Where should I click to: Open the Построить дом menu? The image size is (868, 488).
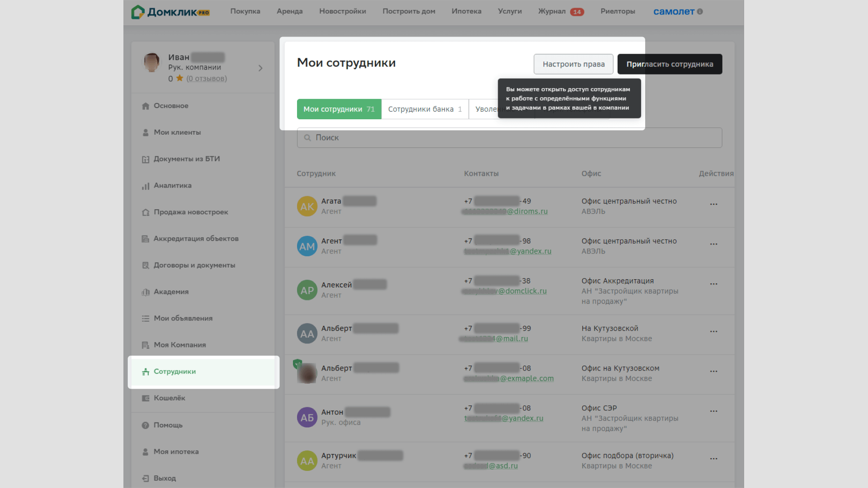click(x=409, y=11)
